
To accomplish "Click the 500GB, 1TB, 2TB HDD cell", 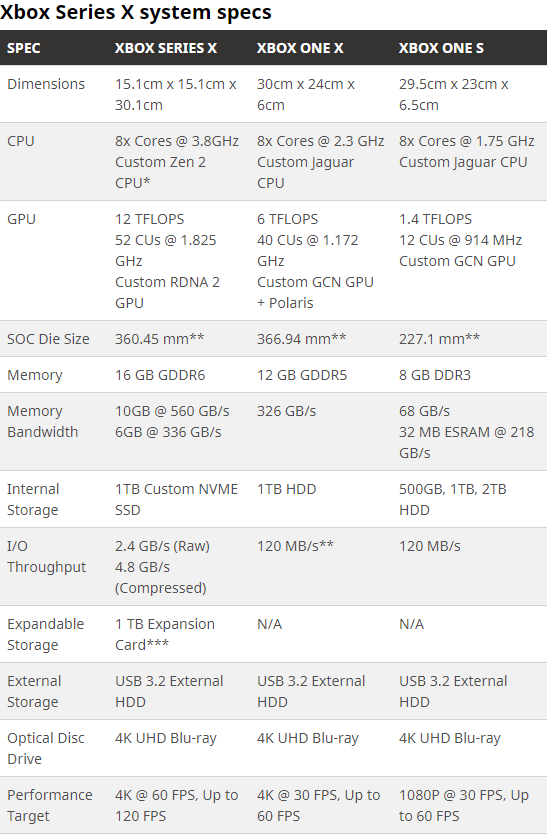I will [453, 500].
